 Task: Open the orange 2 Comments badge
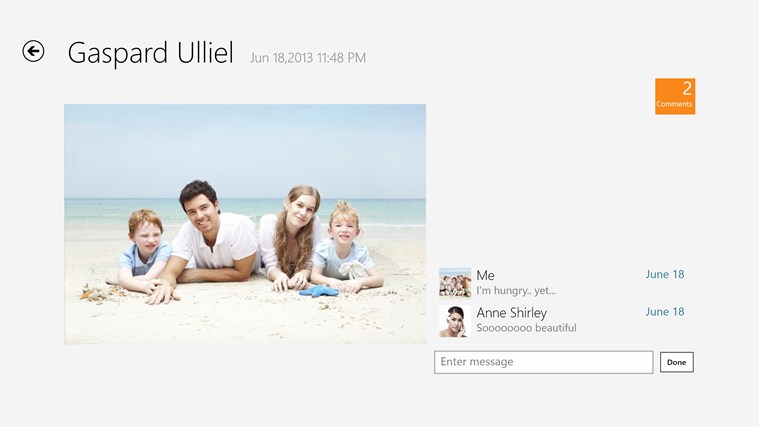674,96
